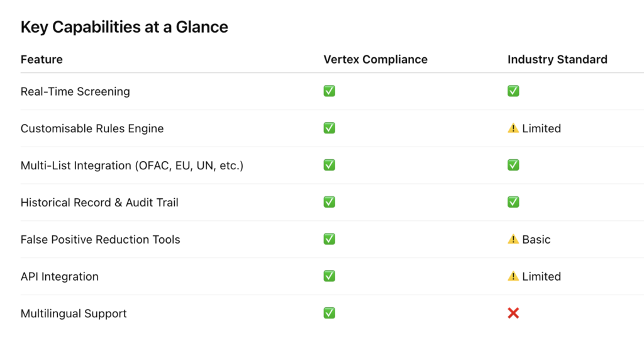644x338 pixels.
Task: Click the Feature column header
Action: click(42, 60)
